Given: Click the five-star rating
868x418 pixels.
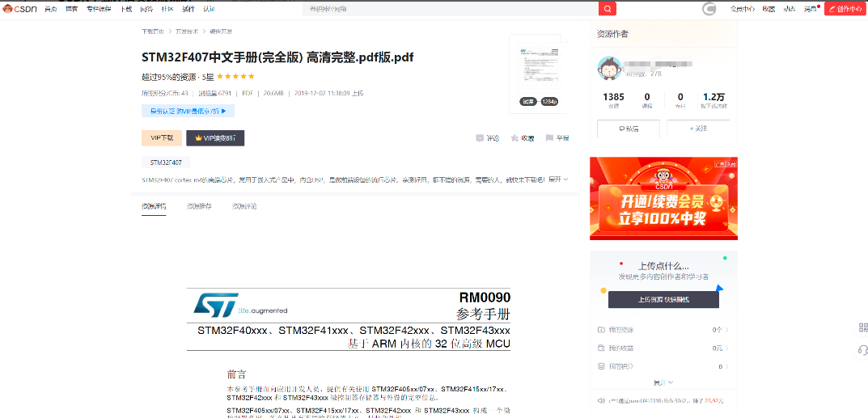Looking at the screenshot, I should [x=236, y=76].
